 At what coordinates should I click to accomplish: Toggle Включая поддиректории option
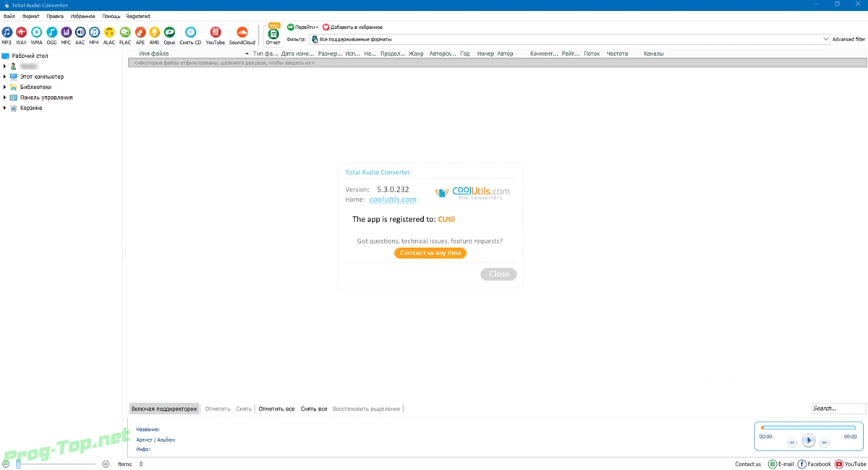click(x=164, y=409)
